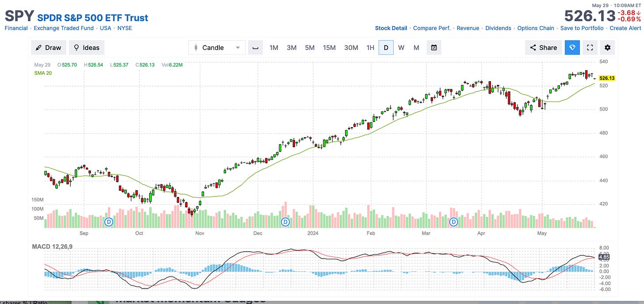Open the Draw tool
The width and height of the screenshot is (644, 304).
(x=48, y=48)
